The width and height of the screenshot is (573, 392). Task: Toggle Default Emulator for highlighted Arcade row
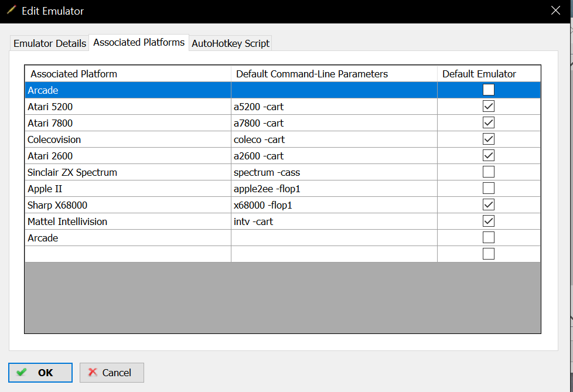tap(489, 90)
